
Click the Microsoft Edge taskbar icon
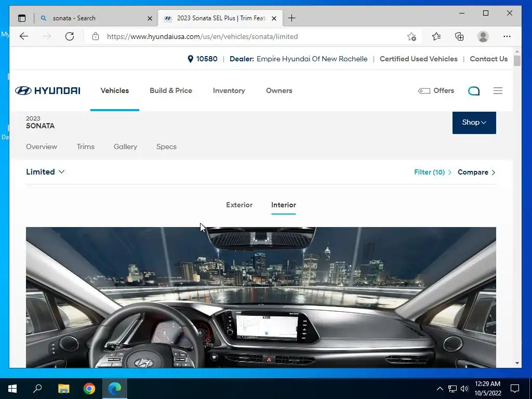pyautogui.click(x=115, y=389)
